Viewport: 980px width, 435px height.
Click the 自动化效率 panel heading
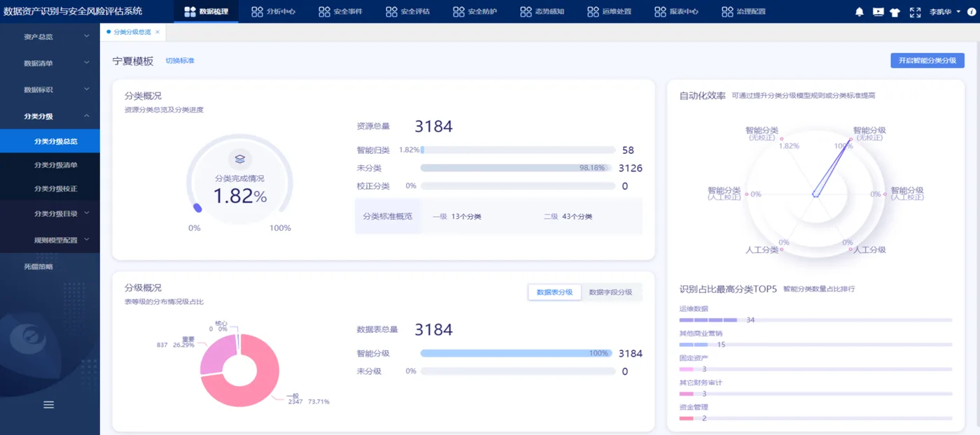[x=702, y=95]
